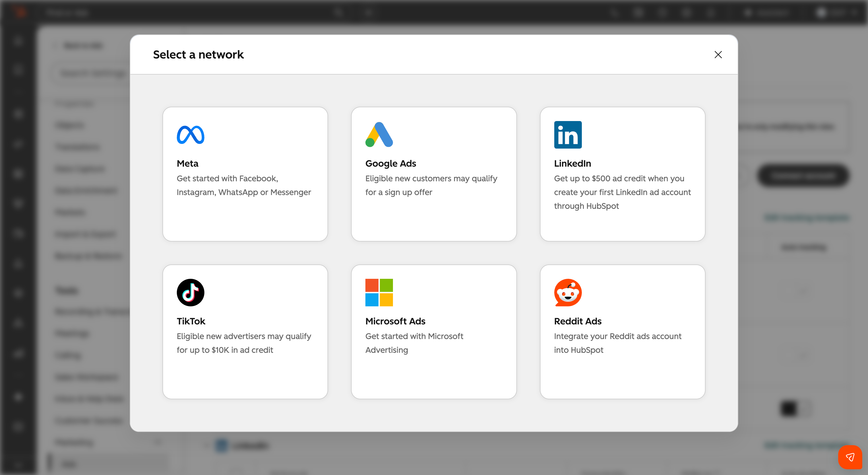Click the Google Ads logo icon

point(379,135)
